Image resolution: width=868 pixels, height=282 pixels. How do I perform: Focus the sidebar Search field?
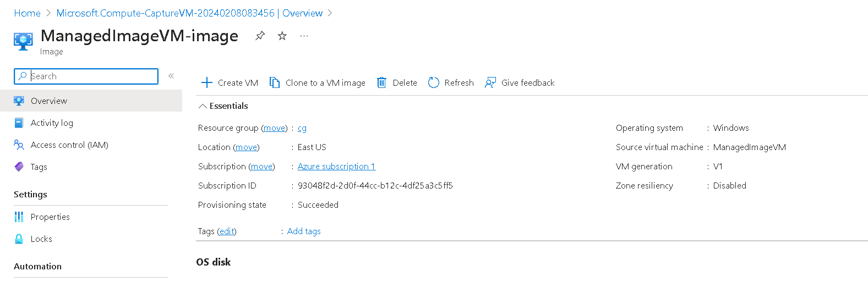click(86, 76)
